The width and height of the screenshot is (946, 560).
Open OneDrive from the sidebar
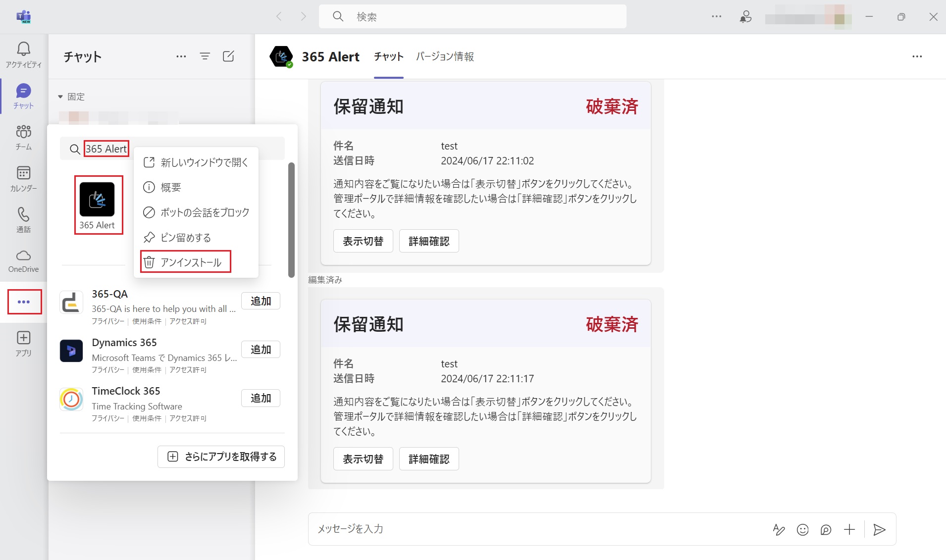coord(23,261)
